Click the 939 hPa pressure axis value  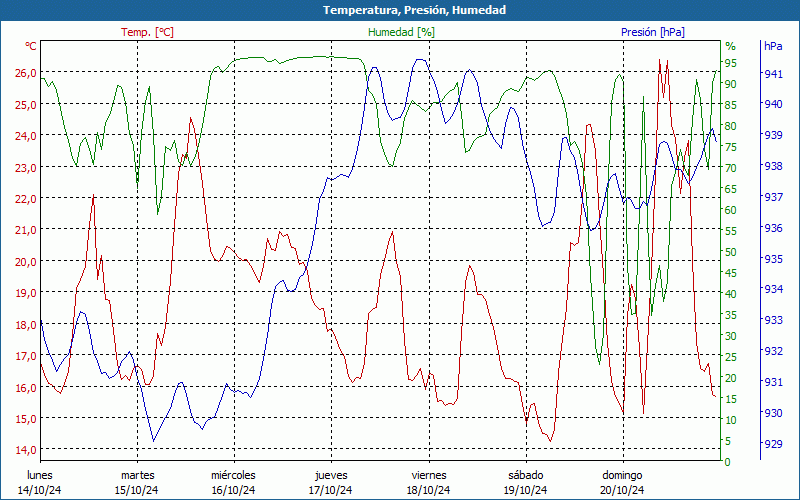(773, 135)
